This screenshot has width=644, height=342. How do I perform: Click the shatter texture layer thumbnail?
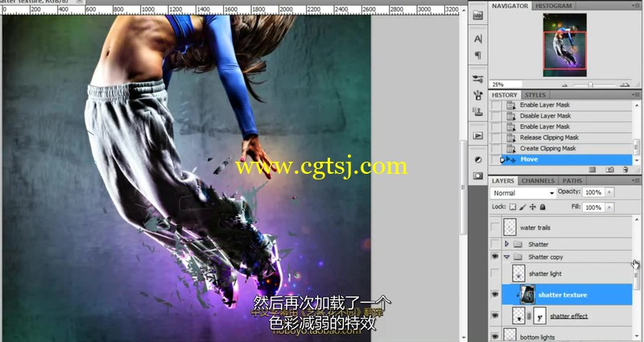528,295
